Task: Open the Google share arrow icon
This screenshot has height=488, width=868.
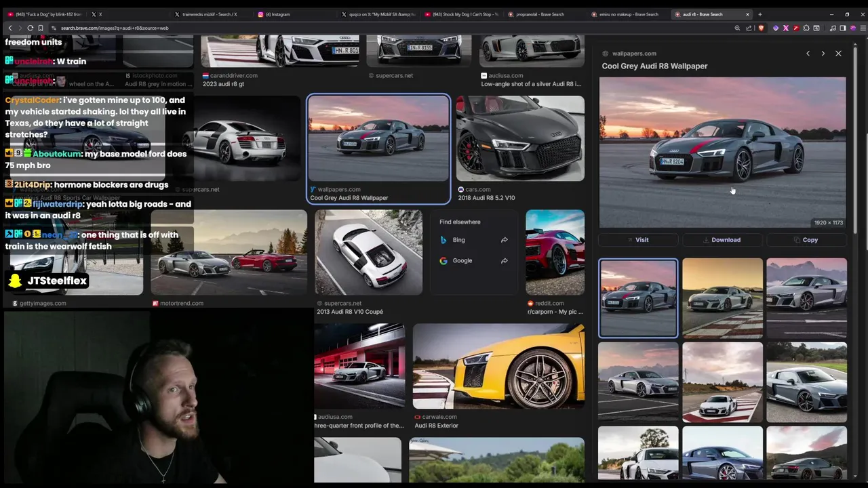Action: [504, 260]
